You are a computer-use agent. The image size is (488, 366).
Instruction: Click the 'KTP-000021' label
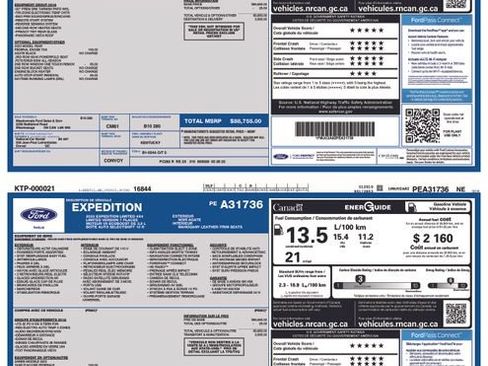click(34, 188)
